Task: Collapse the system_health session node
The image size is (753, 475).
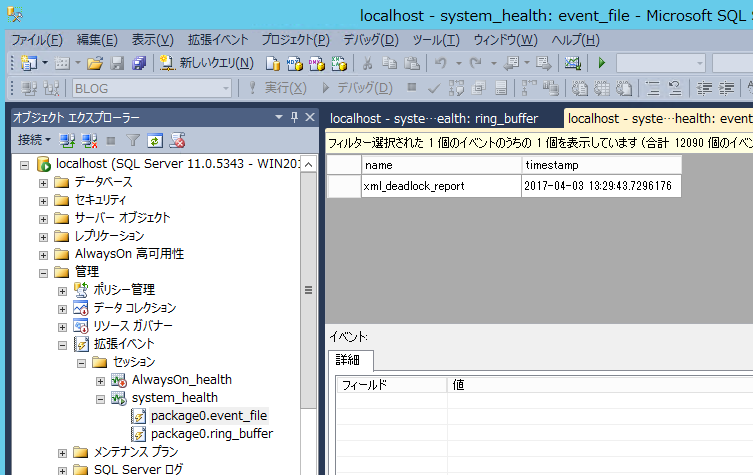Action: coord(100,399)
